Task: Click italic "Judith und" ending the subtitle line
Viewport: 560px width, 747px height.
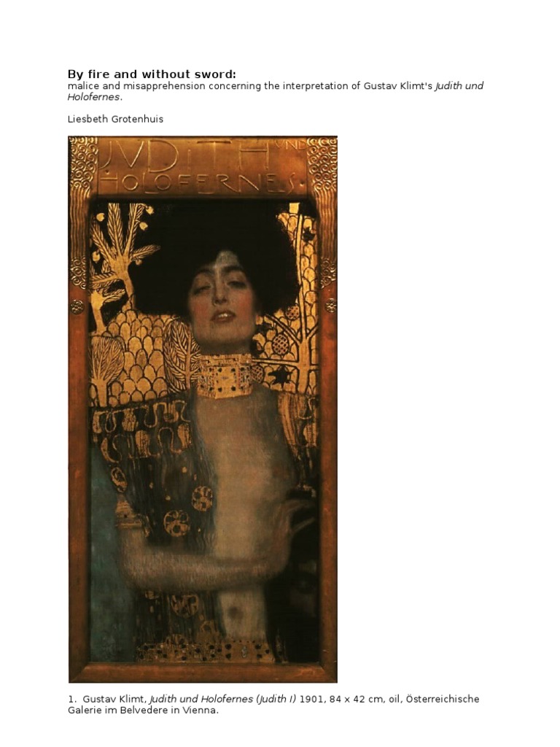Action: [459, 86]
